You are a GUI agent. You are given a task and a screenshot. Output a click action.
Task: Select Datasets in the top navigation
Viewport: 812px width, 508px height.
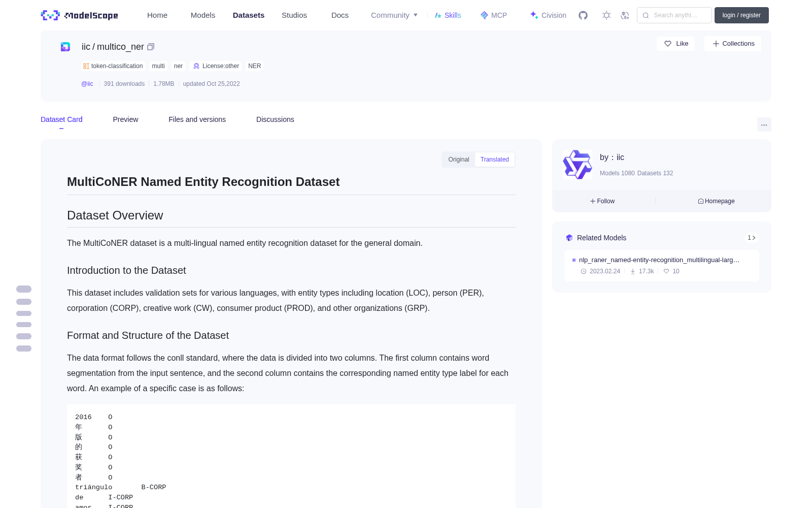[249, 15]
